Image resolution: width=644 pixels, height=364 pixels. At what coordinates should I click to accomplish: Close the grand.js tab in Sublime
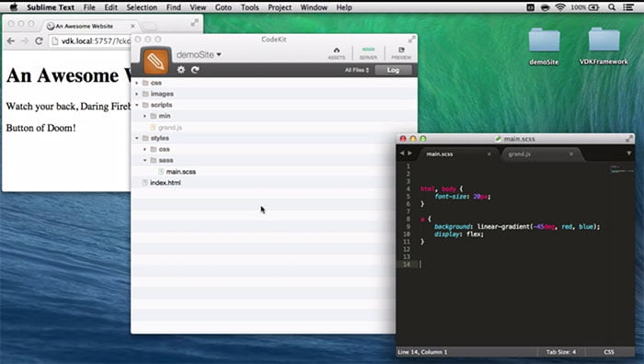(x=571, y=154)
